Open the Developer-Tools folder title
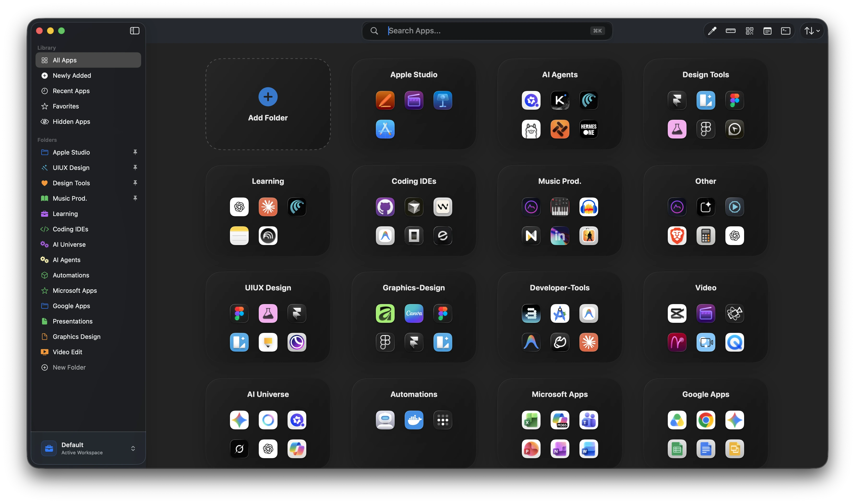 (560, 288)
